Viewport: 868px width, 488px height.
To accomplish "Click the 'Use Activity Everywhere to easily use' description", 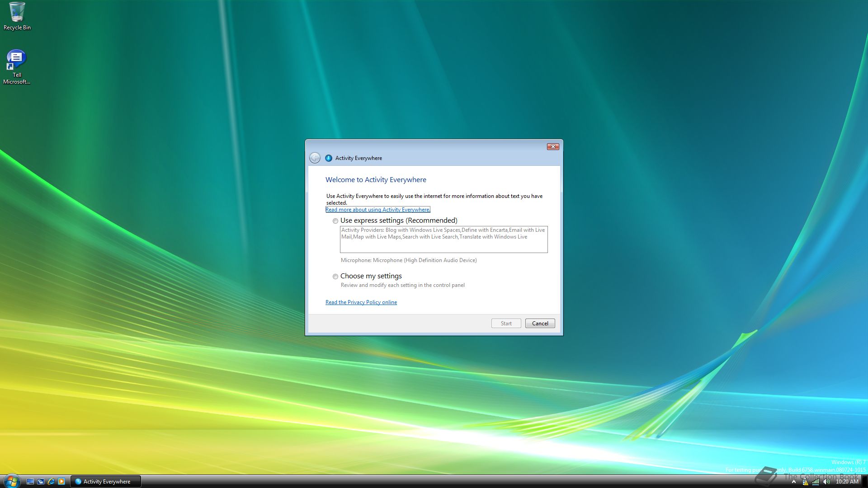I will (x=434, y=199).
